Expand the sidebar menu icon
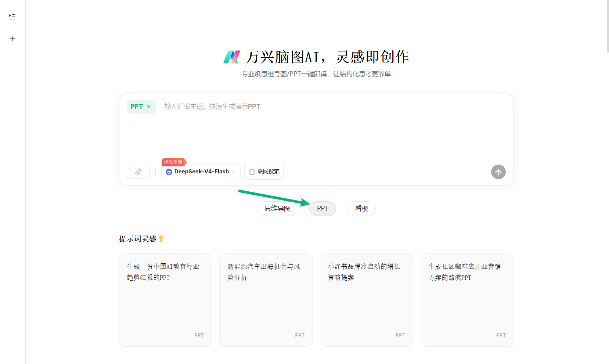This screenshot has width=609, height=364. point(12,17)
